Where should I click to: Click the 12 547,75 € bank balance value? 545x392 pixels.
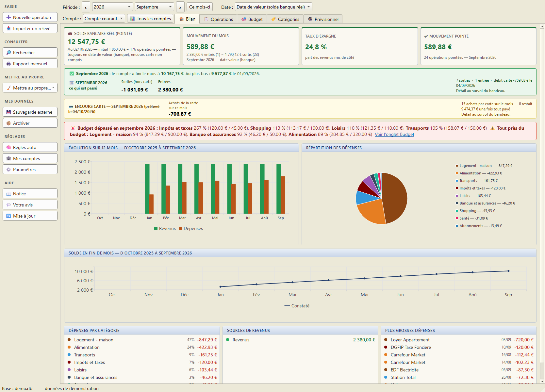87,42
